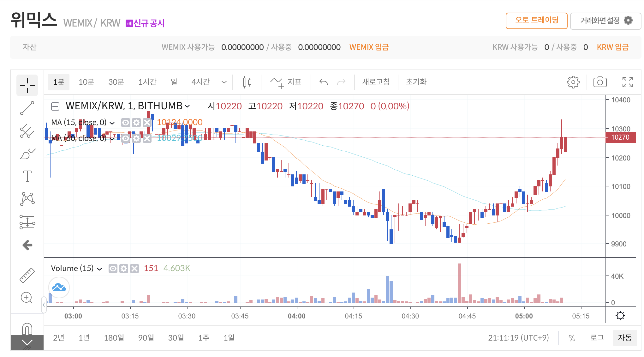Enter fullscreen chart mode

627,82
